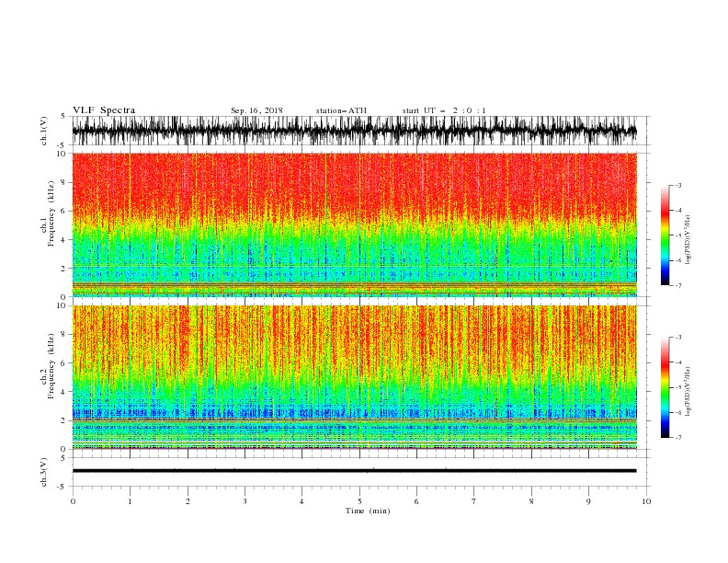This screenshot has height=563, width=728.
Task: Select the "ch.2 Frequency (kHz)" axis label
Action: [48, 365]
